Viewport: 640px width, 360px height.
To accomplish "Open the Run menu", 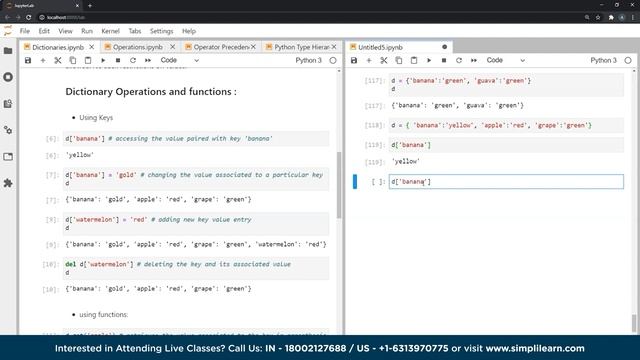I will click(87, 31).
